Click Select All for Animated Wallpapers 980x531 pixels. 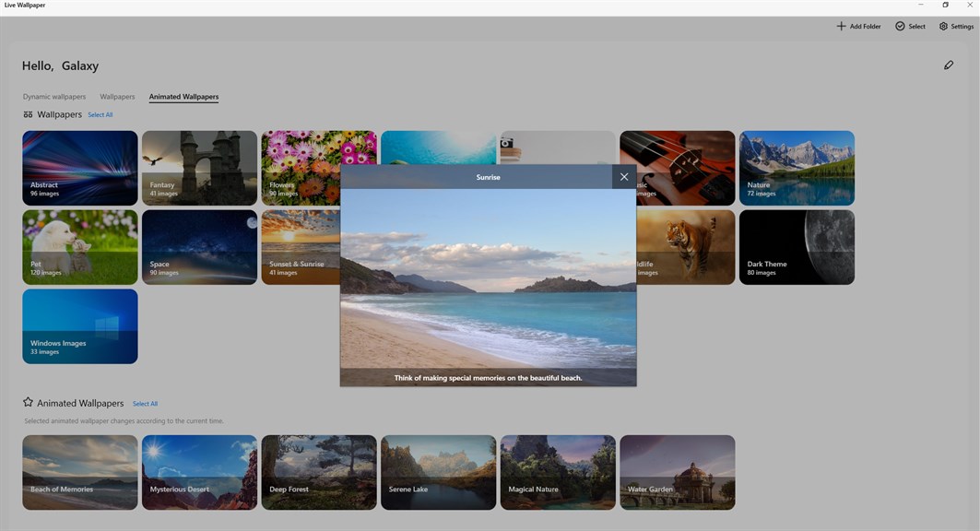(x=145, y=404)
